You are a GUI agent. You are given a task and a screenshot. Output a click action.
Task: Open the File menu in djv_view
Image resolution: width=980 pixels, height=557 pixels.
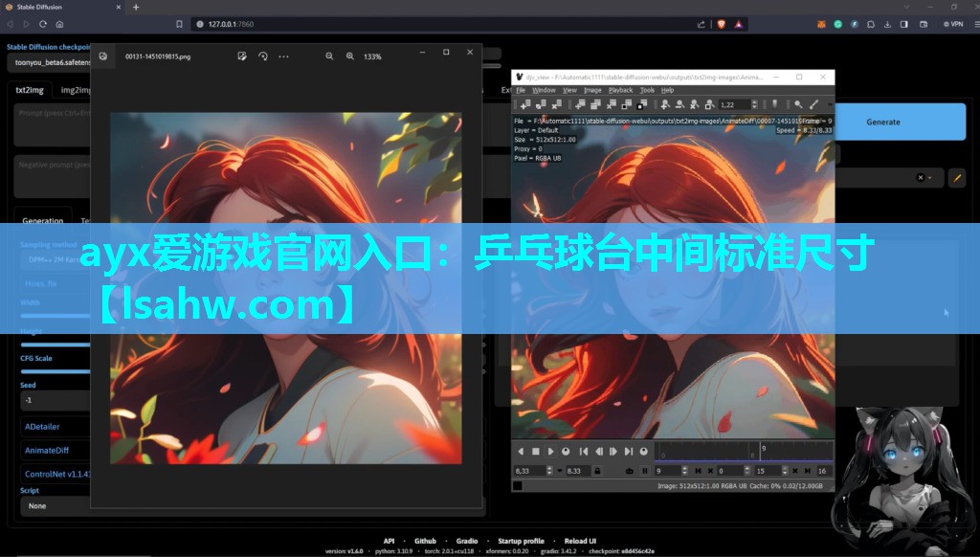tap(521, 90)
